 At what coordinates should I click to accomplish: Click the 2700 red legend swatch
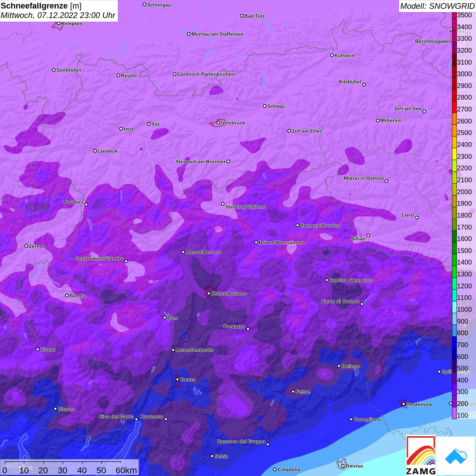[454, 107]
